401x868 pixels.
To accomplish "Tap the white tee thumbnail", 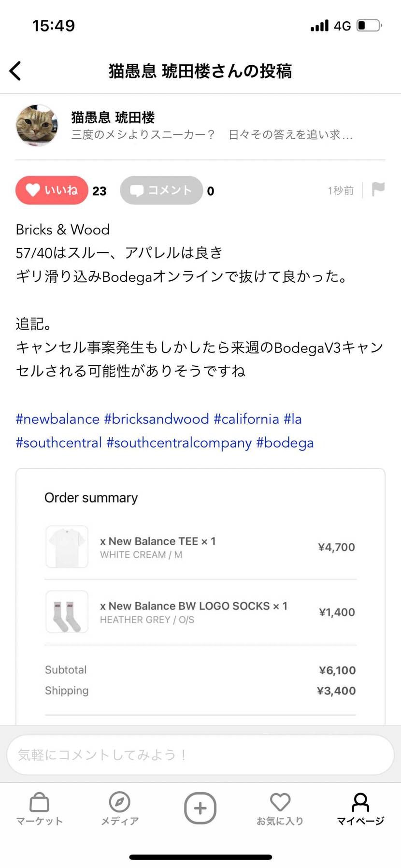I will (x=67, y=547).
